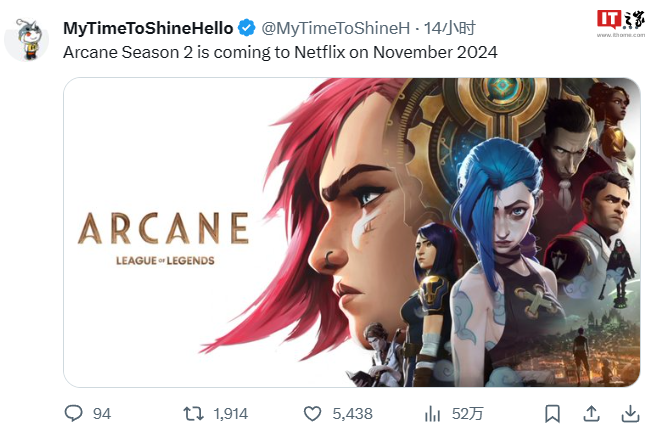Click the download icon below the tweet
655x430 pixels.
[x=630, y=413]
